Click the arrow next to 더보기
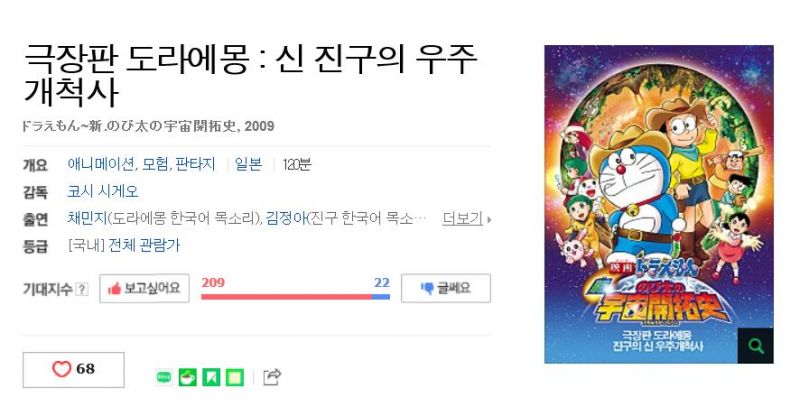 tap(489, 220)
